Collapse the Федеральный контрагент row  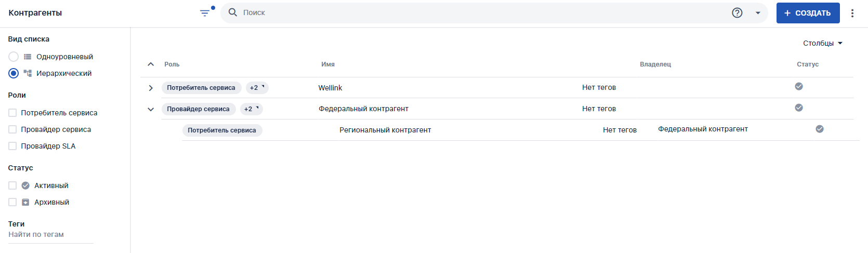(151, 109)
